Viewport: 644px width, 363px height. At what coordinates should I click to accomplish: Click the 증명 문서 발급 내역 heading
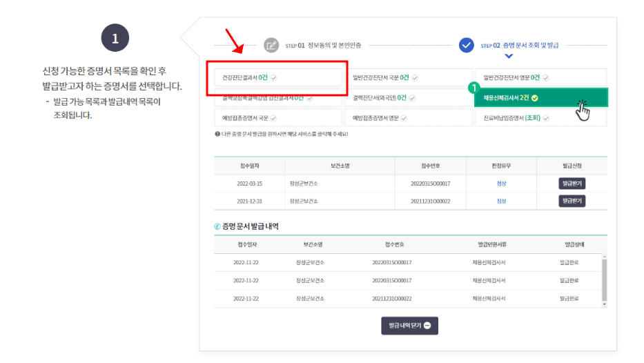pyautogui.click(x=251, y=226)
